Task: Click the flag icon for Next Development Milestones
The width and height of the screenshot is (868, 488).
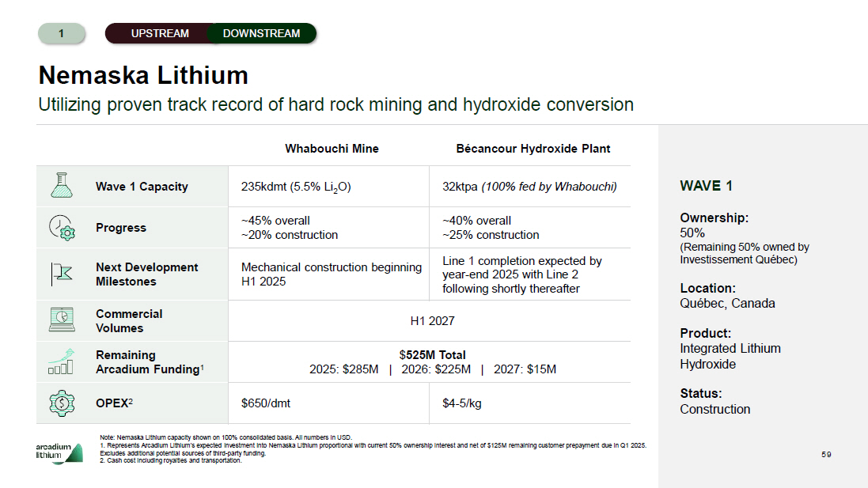Action: coord(61,274)
